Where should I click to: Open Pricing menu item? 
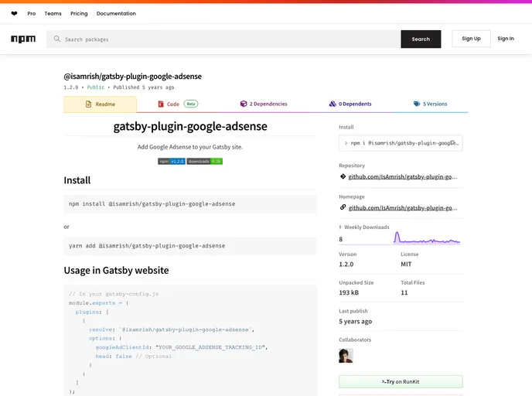tap(79, 14)
